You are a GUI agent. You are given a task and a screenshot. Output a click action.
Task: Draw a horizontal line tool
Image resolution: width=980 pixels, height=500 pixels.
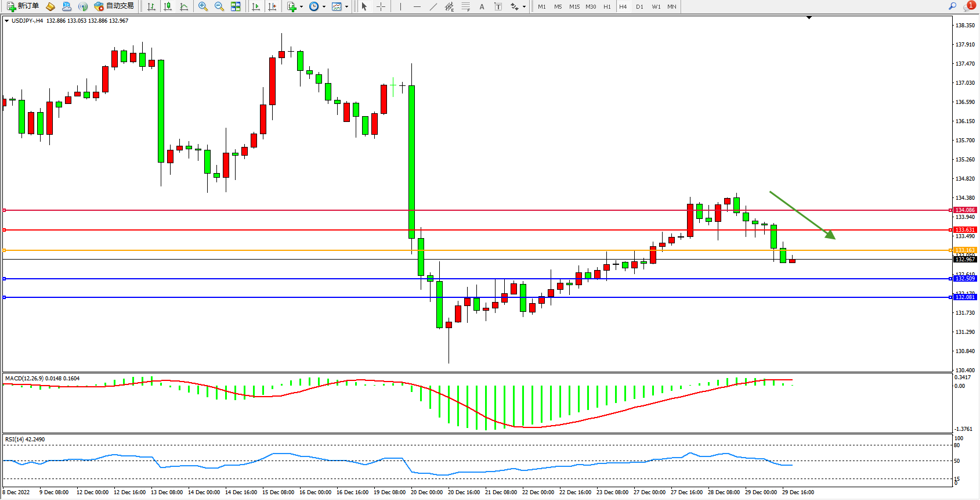(417, 6)
